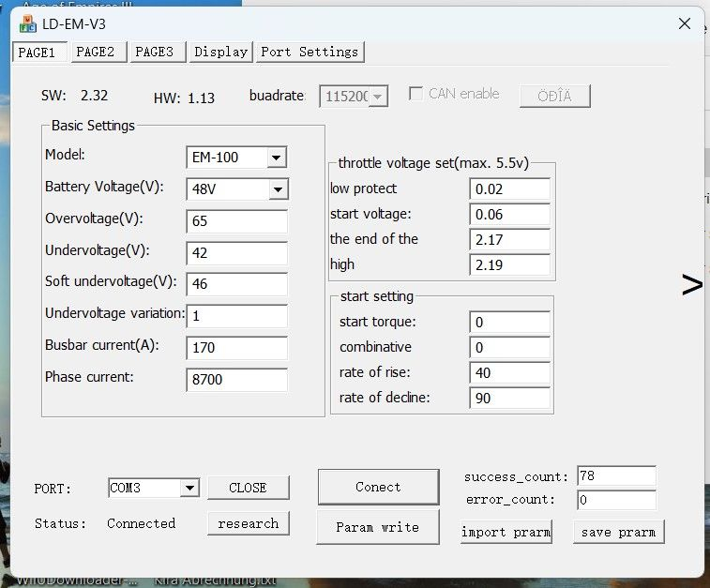Click the import prarm button
Screen dimensions: 710x588
pos(506,532)
